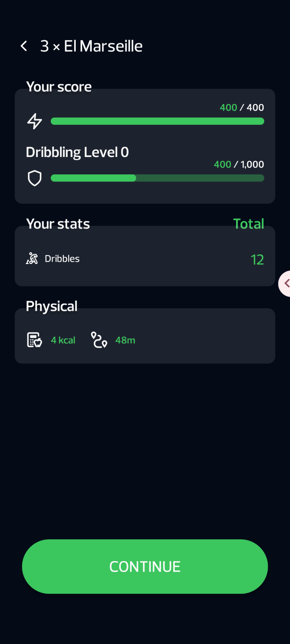Select the Total column header
Screen dimensions: 290x644
(249, 224)
